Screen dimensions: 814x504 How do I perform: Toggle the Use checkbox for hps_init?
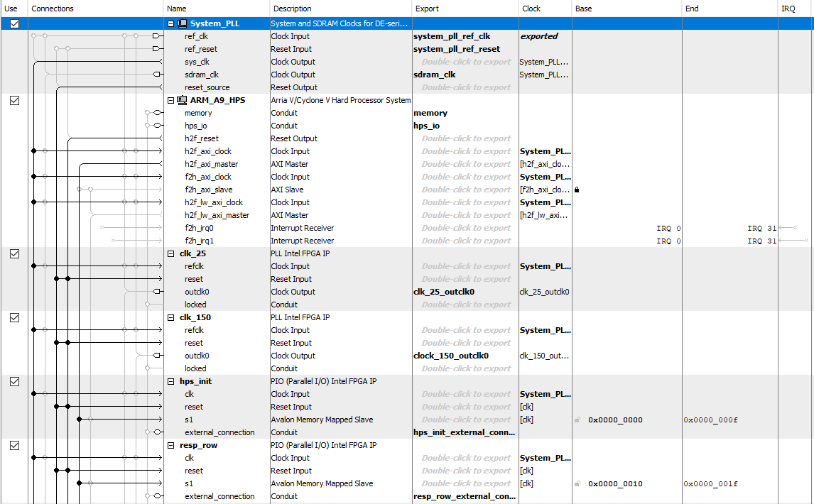[14, 381]
